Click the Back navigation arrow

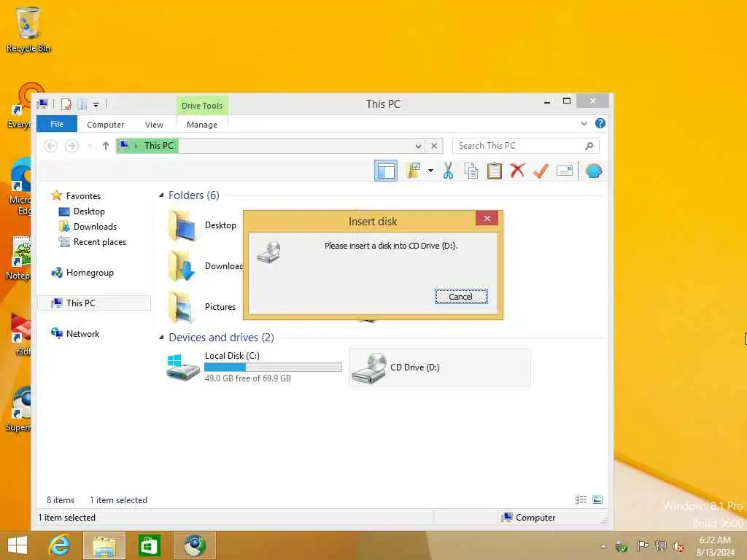[x=50, y=146]
